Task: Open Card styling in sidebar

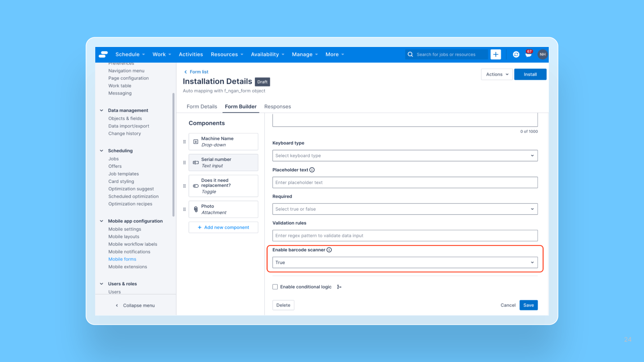Action: click(121, 182)
